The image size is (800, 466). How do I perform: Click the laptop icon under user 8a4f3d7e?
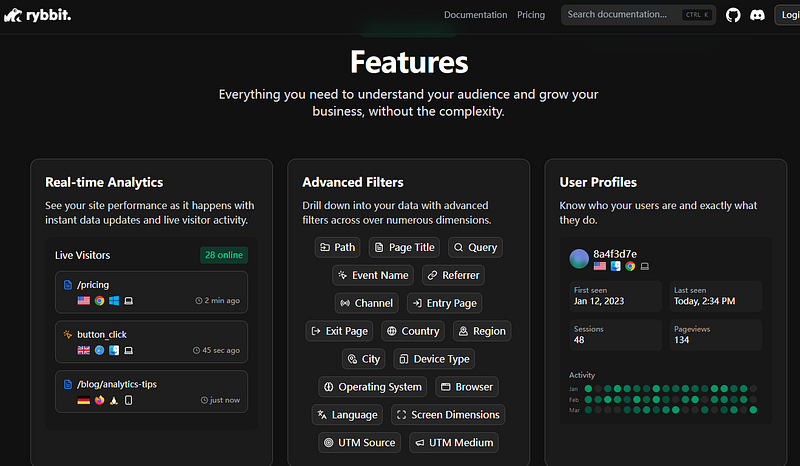(645, 266)
